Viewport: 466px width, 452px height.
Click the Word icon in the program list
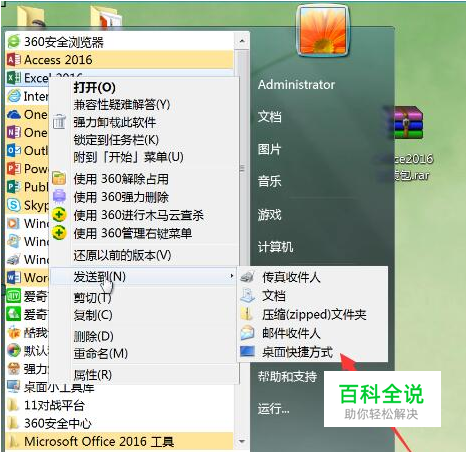pos(14,277)
